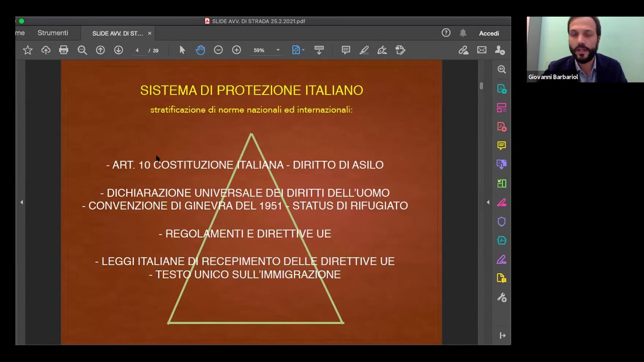Click the vertical scrollbar thumb
Screen dimensions: 644x362
tap(481, 86)
